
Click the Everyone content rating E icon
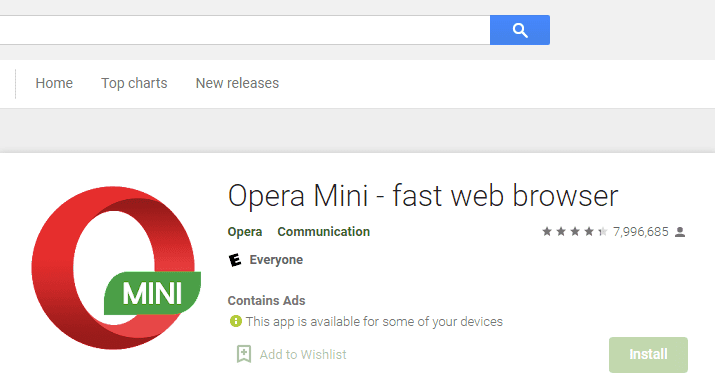pos(235,260)
